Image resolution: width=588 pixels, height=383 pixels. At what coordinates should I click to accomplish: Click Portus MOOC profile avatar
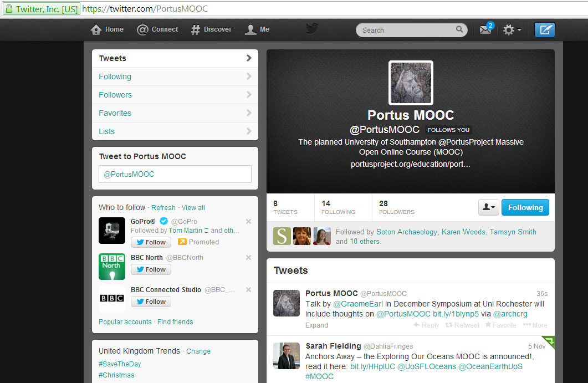(x=411, y=83)
